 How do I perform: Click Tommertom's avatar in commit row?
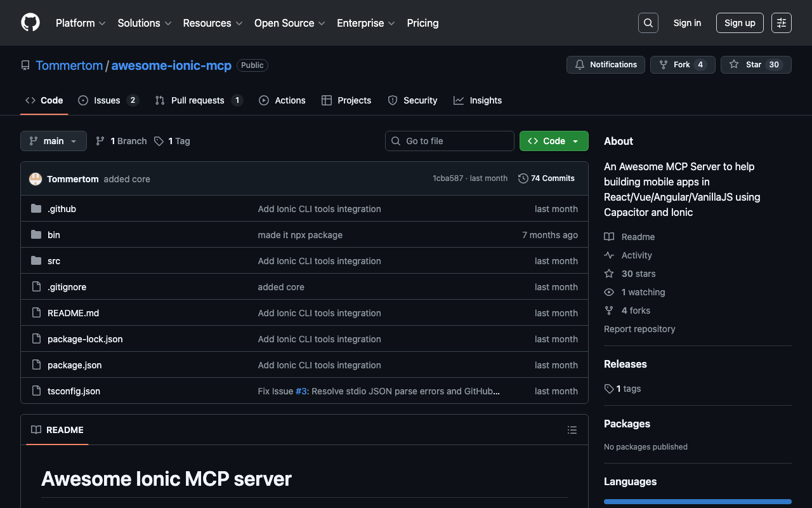click(x=36, y=179)
